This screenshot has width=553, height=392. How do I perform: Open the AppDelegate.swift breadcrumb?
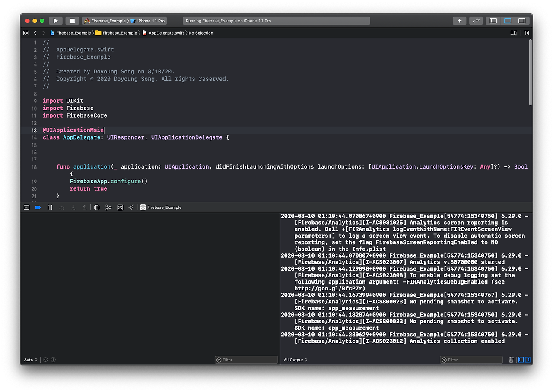coord(163,33)
